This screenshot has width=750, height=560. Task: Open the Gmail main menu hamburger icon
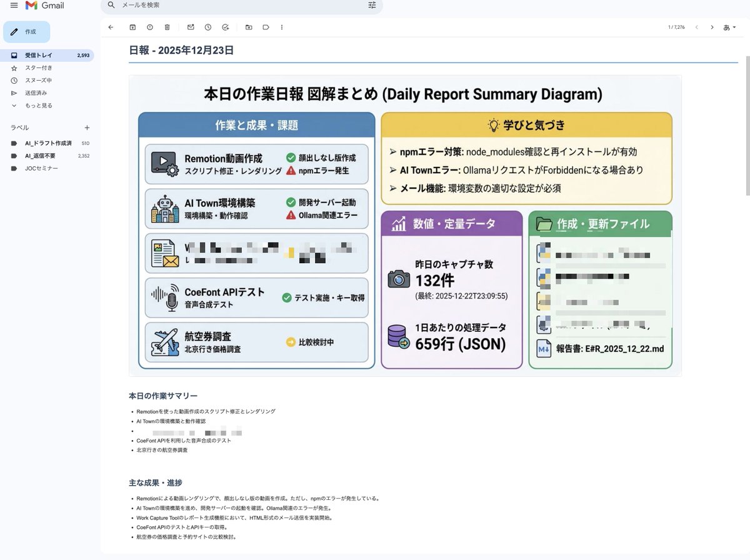point(14,5)
